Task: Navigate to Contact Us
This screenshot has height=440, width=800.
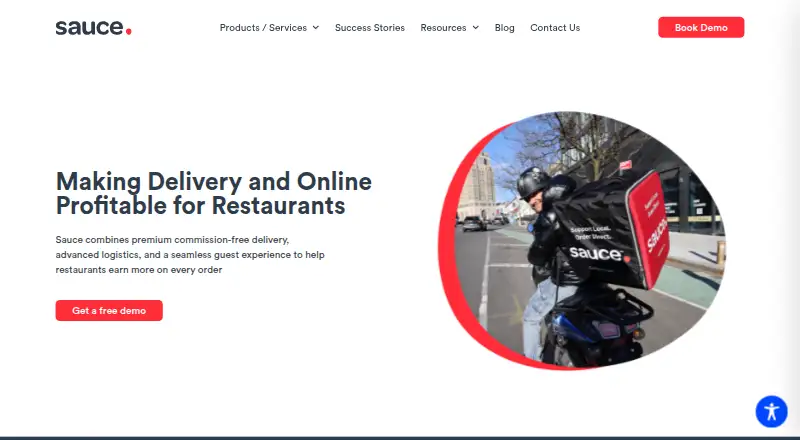Action: point(555,28)
